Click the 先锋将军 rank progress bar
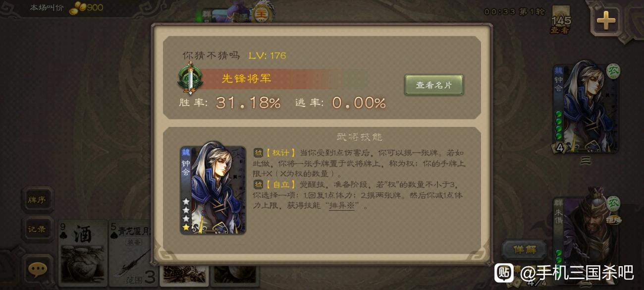This screenshot has height=290, width=644. tap(282, 79)
